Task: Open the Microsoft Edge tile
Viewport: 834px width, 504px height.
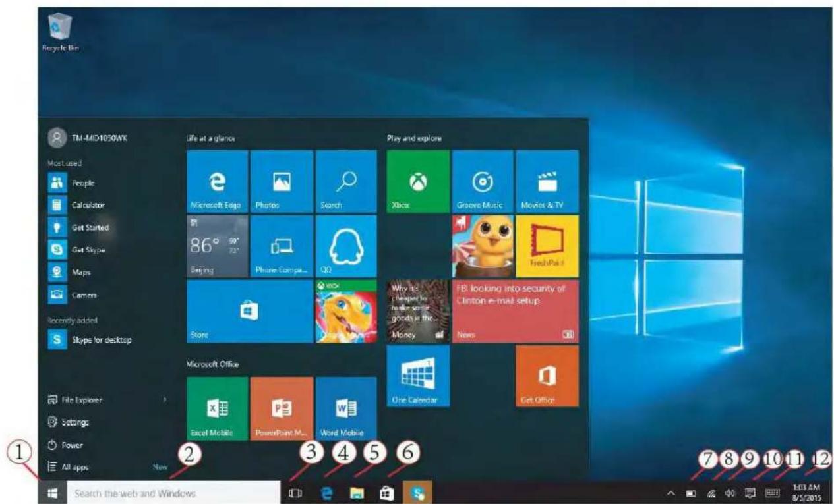Action: (x=217, y=181)
